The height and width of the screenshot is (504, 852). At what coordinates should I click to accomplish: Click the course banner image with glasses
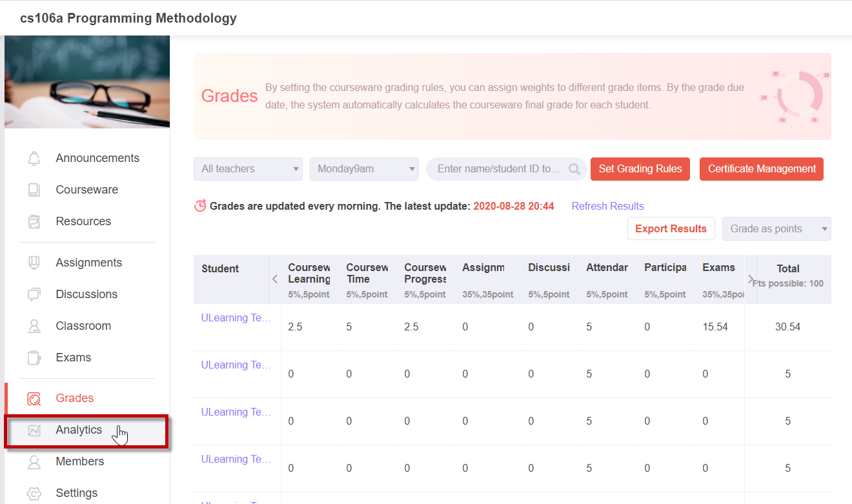tap(87, 82)
